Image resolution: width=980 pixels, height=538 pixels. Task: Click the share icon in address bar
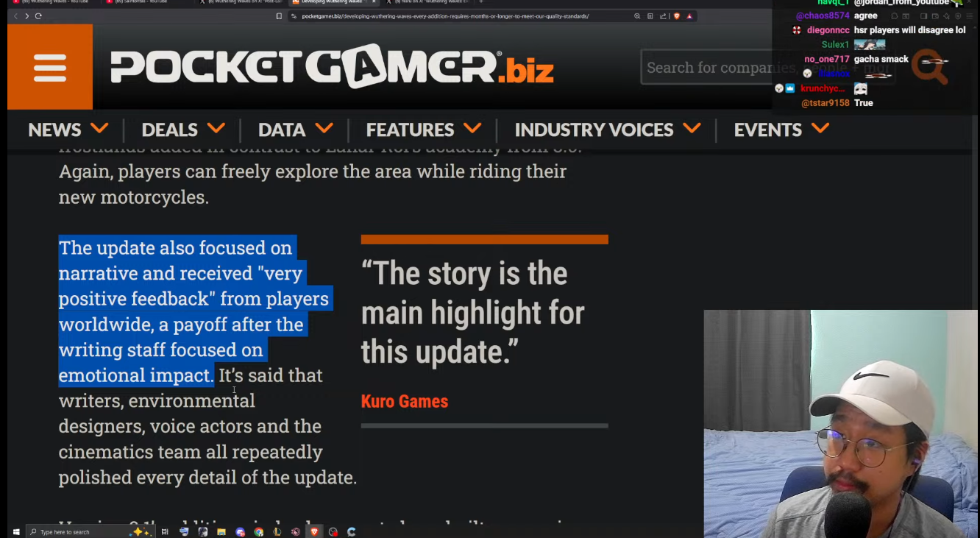[663, 16]
